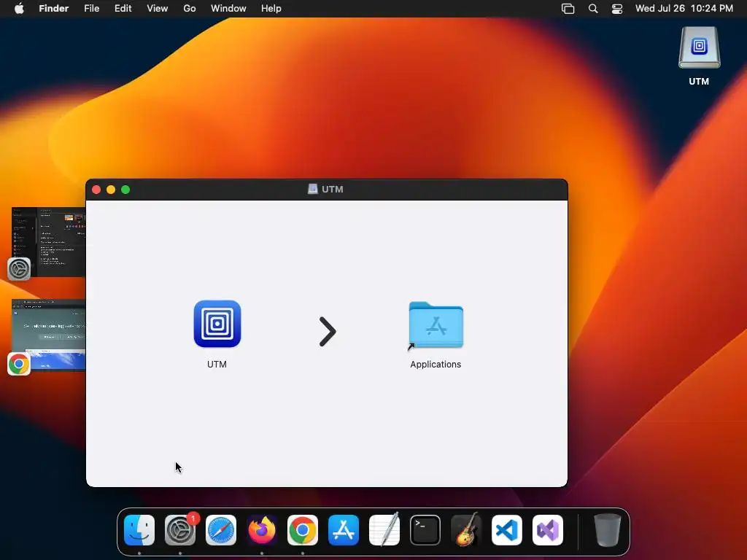The image size is (747, 560).
Task: Open the File menu
Action: [x=91, y=9]
